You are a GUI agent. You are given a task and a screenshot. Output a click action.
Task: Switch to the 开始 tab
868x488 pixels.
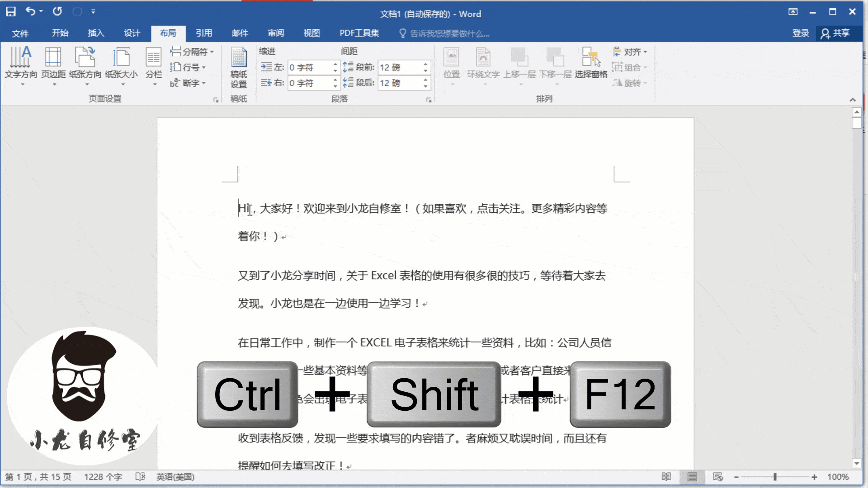point(60,33)
